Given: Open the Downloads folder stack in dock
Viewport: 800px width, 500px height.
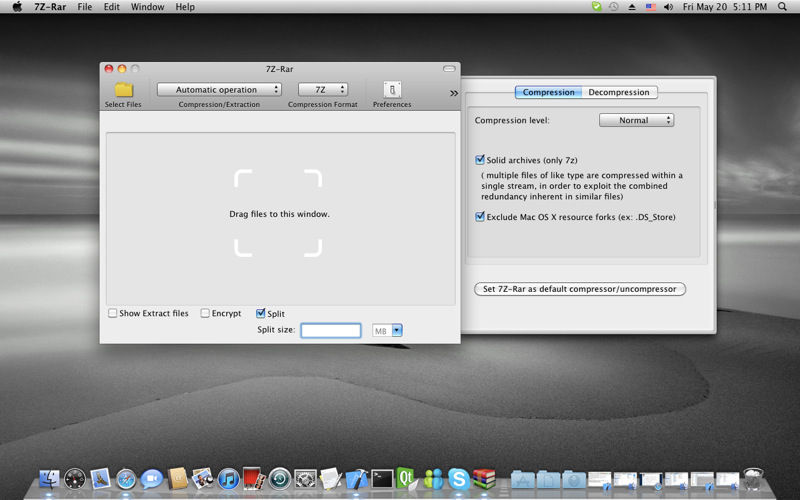Looking at the screenshot, I should pyautogui.click(x=574, y=480).
